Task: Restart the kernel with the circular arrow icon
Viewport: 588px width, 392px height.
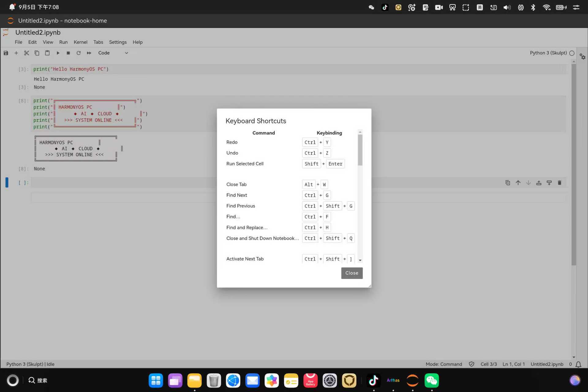Action: [79, 53]
